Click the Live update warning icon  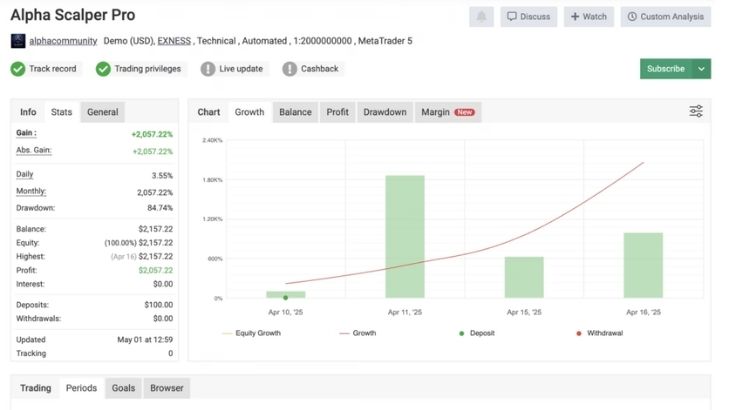click(208, 69)
